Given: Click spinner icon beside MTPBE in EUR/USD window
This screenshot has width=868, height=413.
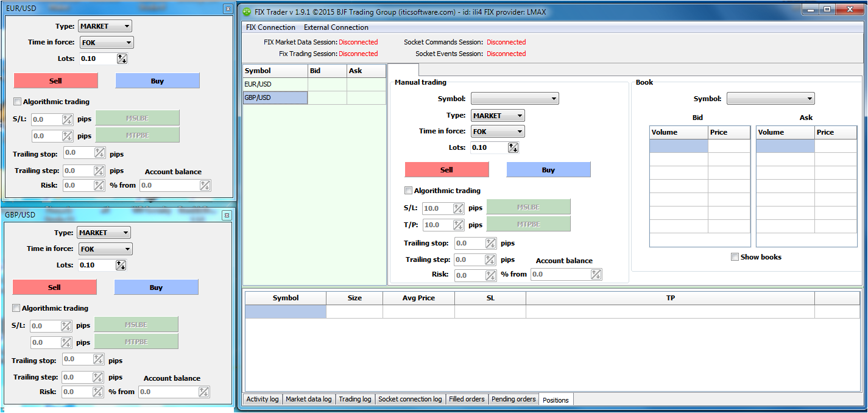Looking at the screenshot, I should (x=67, y=136).
